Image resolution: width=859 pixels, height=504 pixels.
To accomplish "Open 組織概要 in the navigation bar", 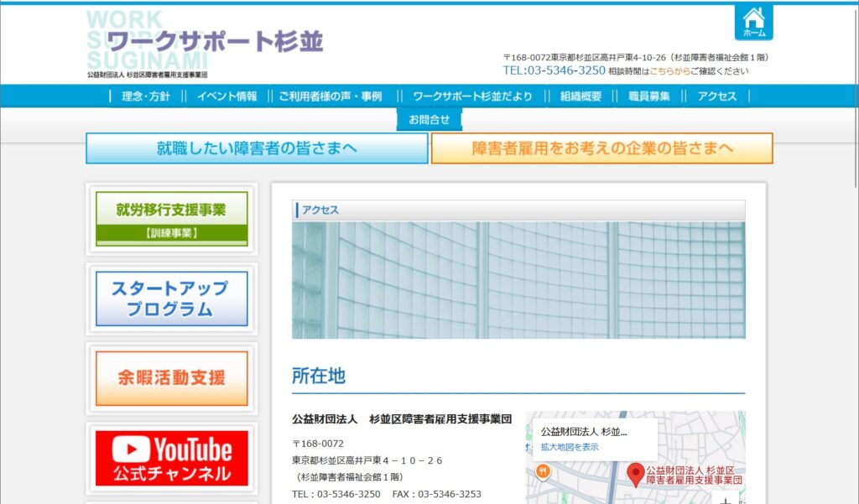I will click(581, 96).
